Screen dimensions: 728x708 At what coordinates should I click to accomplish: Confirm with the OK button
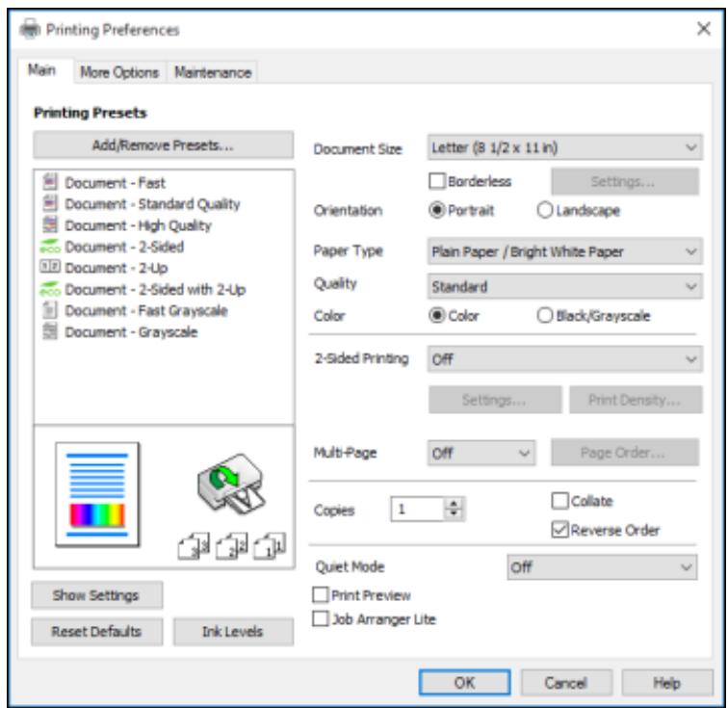pos(464,682)
